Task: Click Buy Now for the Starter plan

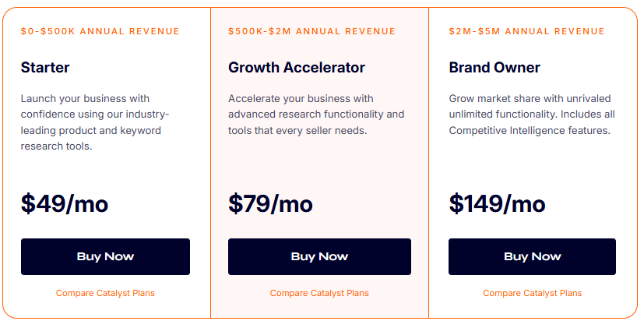Action: pos(105,256)
